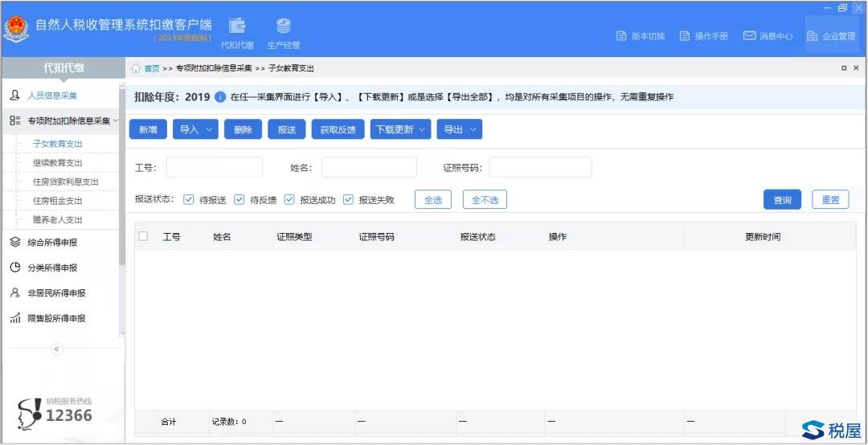This screenshot has width=868, height=445.
Task: Click the 姓名 input field
Action: (x=369, y=167)
